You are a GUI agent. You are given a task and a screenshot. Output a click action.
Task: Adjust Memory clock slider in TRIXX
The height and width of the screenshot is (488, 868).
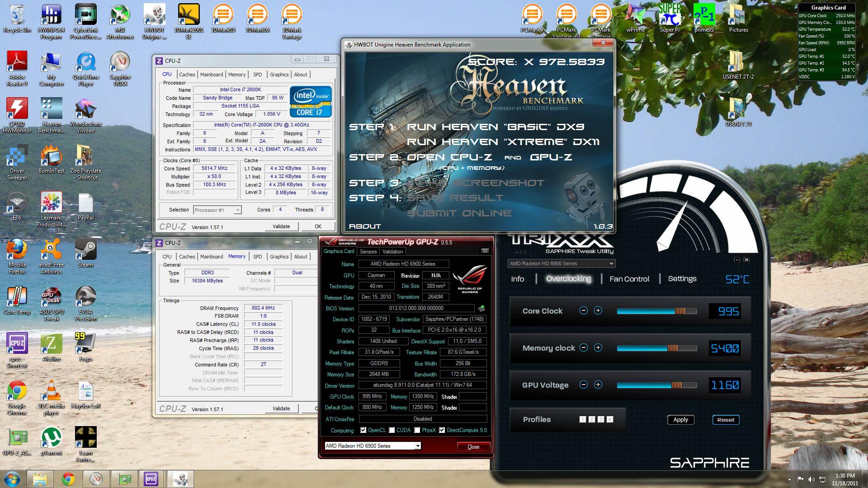(656, 348)
